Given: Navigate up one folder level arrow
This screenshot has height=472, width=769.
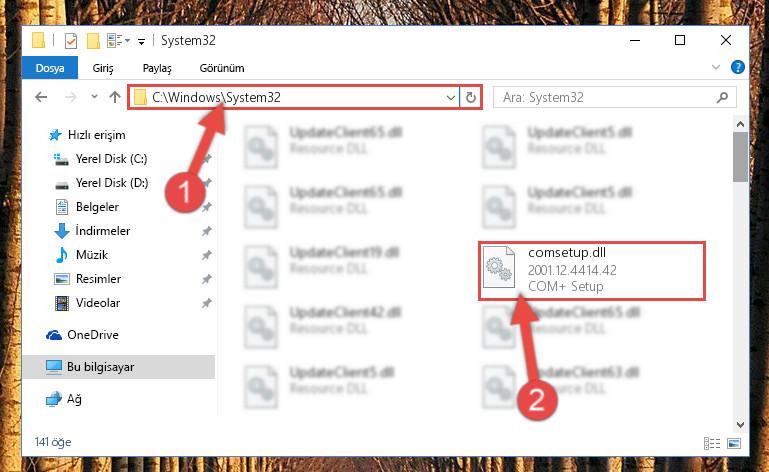Looking at the screenshot, I should pos(115,97).
